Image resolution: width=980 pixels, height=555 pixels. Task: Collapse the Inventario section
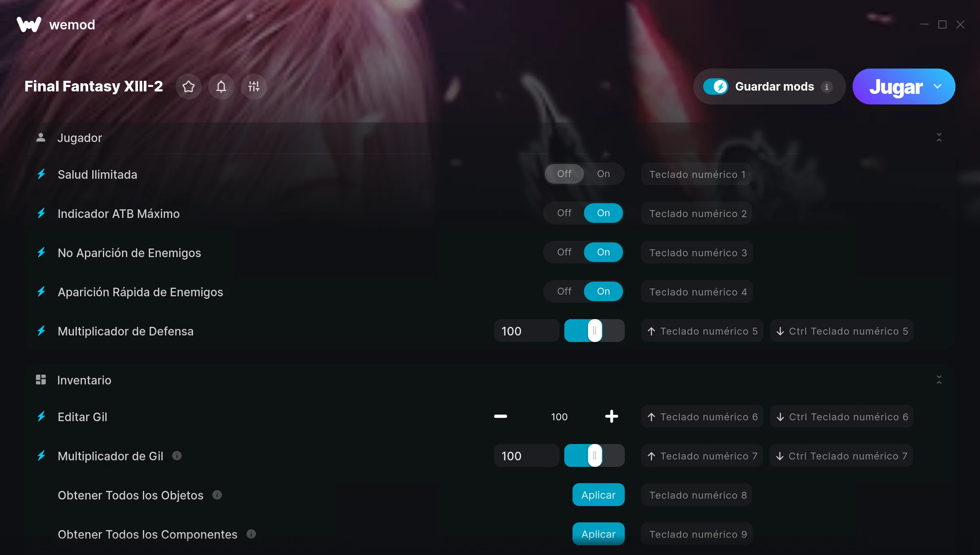(939, 380)
